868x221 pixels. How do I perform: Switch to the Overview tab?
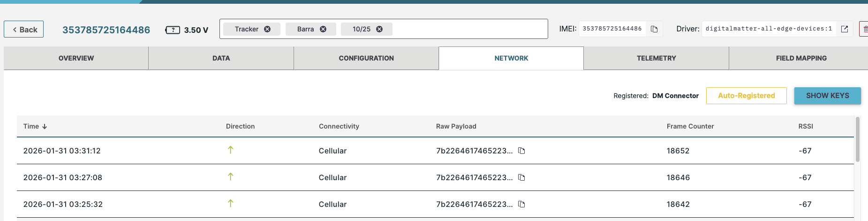pyautogui.click(x=76, y=58)
